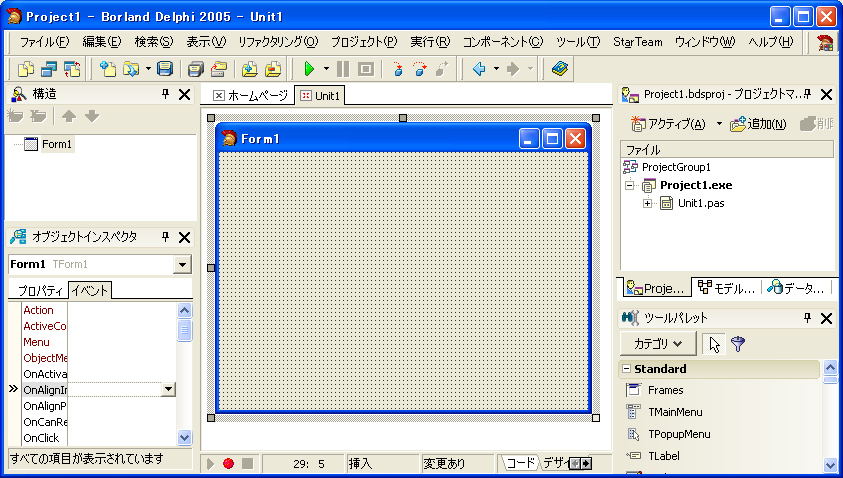Collapse the Project1.exe tree node
The width and height of the screenshot is (843, 478).
pos(630,185)
